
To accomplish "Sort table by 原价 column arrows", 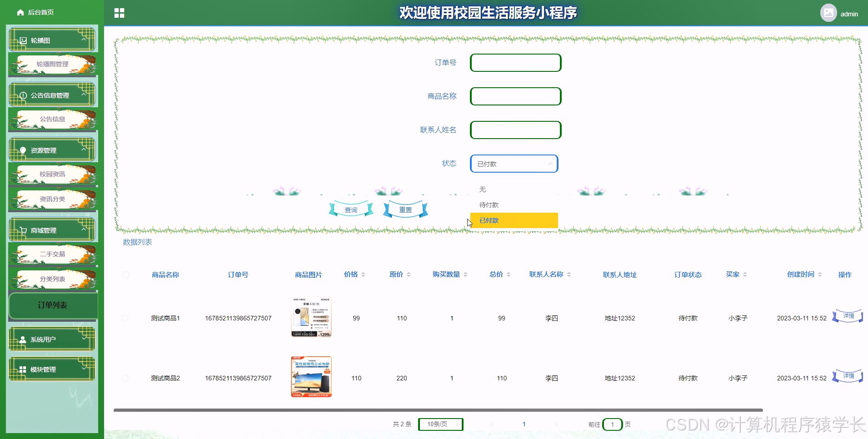I will coord(409,274).
